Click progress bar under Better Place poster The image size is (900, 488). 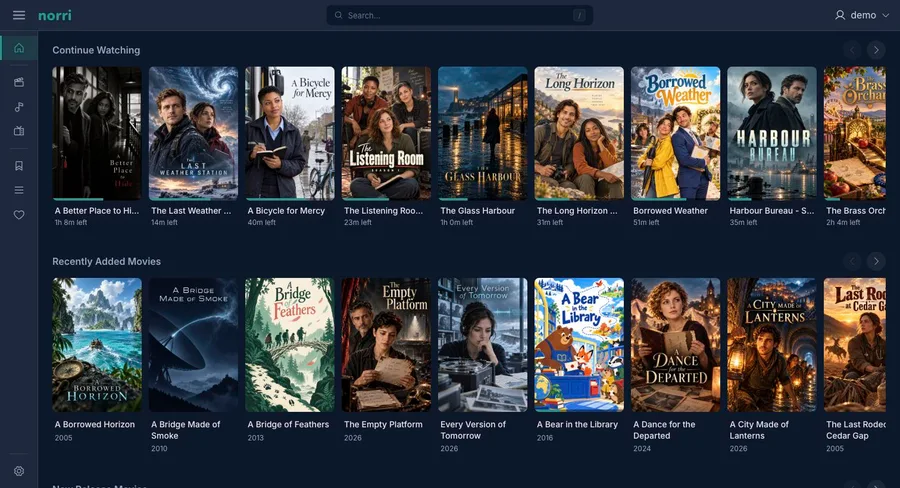pos(97,199)
